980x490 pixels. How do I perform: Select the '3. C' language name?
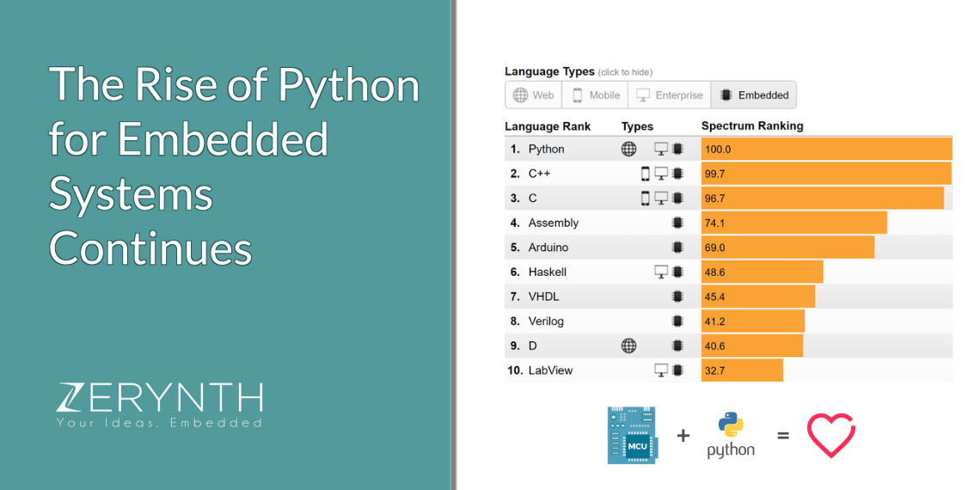(x=524, y=198)
